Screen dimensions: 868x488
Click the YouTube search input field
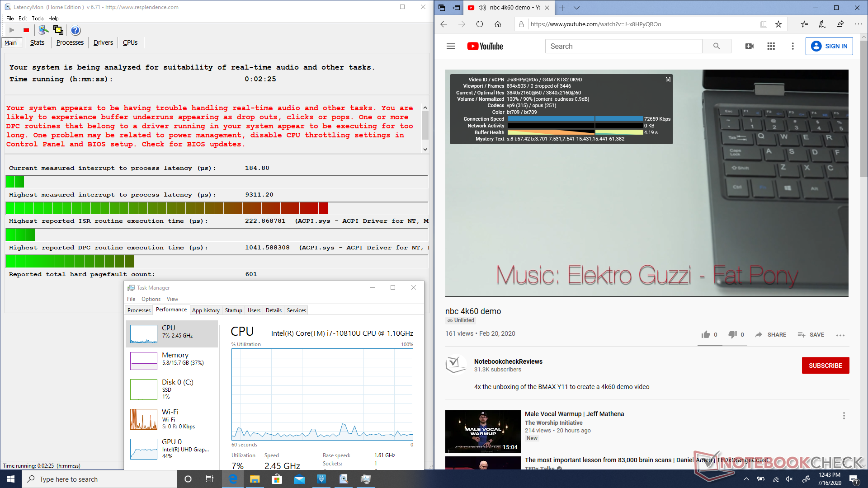click(x=623, y=46)
